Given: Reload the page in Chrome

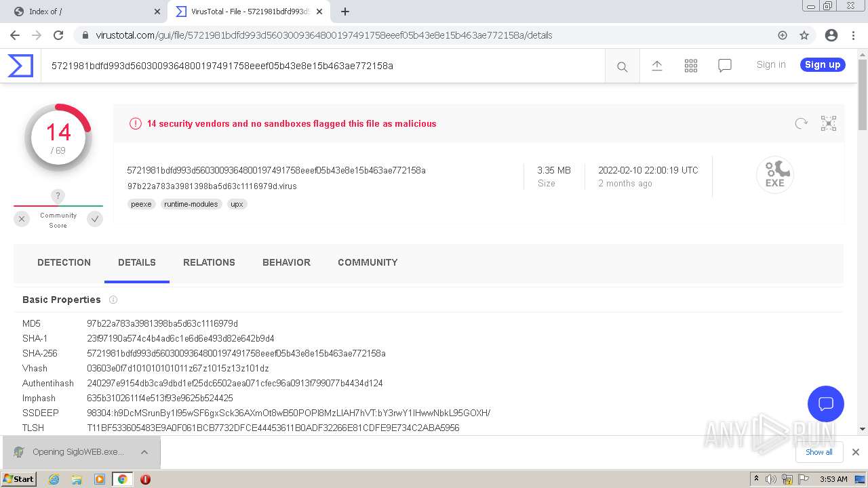Looking at the screenshot, I should pos(58,35).
